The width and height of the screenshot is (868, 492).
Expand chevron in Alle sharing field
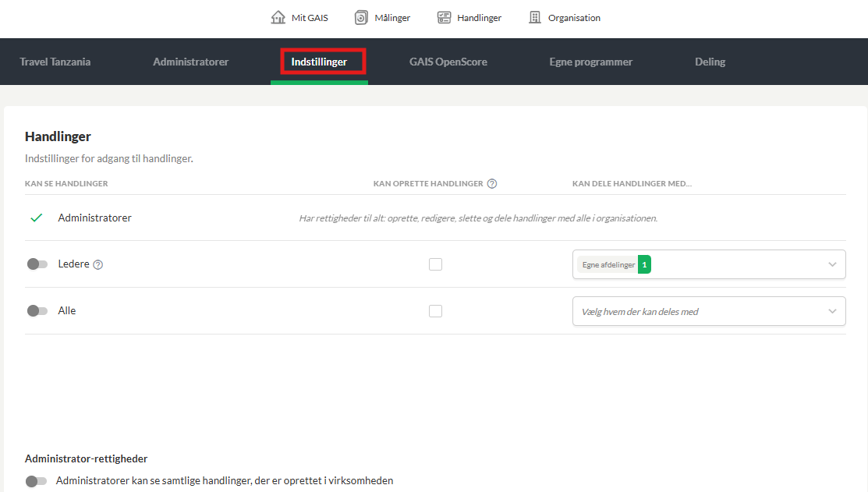click(x=832, y=311)
